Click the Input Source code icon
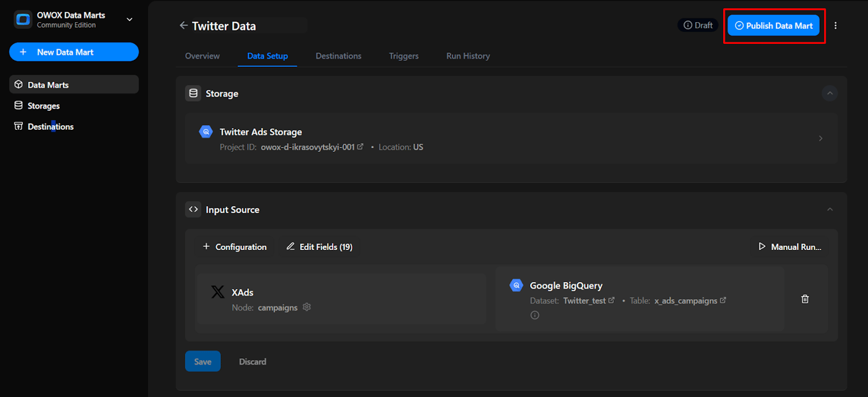The image size is (868, 397). tap(193, 209)
